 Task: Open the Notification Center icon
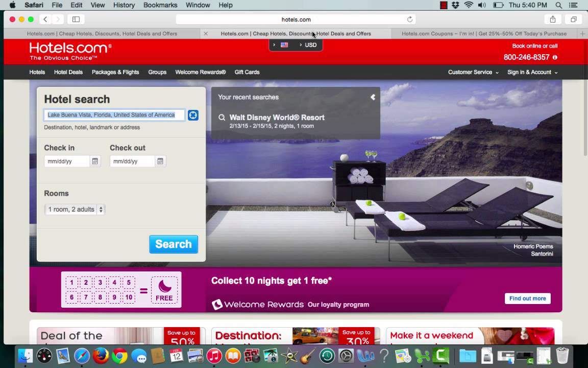pyautogui.click(x=573, y=5)
